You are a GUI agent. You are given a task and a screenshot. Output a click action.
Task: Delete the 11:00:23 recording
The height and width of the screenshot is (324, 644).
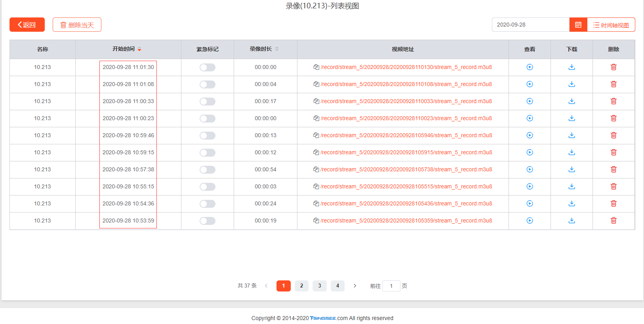tap(614, 118)
